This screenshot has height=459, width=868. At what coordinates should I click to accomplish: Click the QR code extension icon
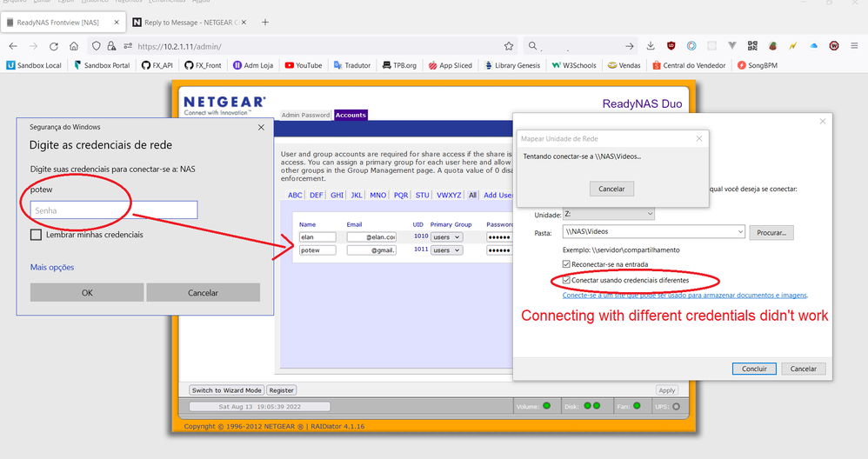coord(752,46)
